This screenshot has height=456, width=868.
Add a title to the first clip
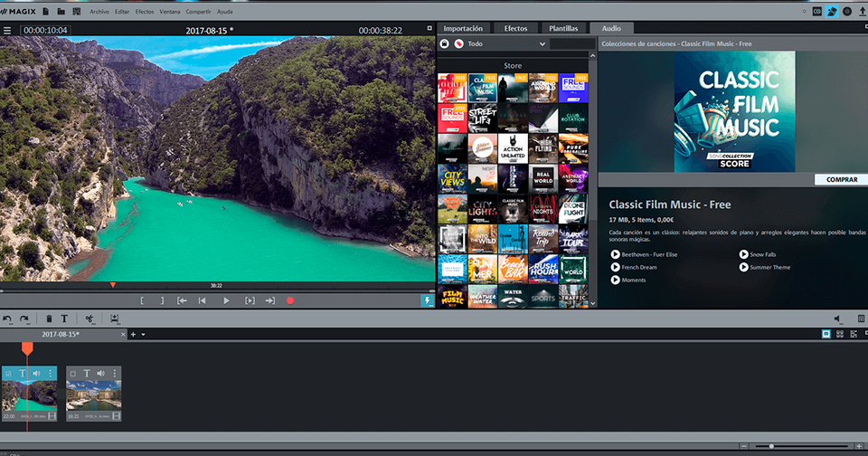(23, 374)
